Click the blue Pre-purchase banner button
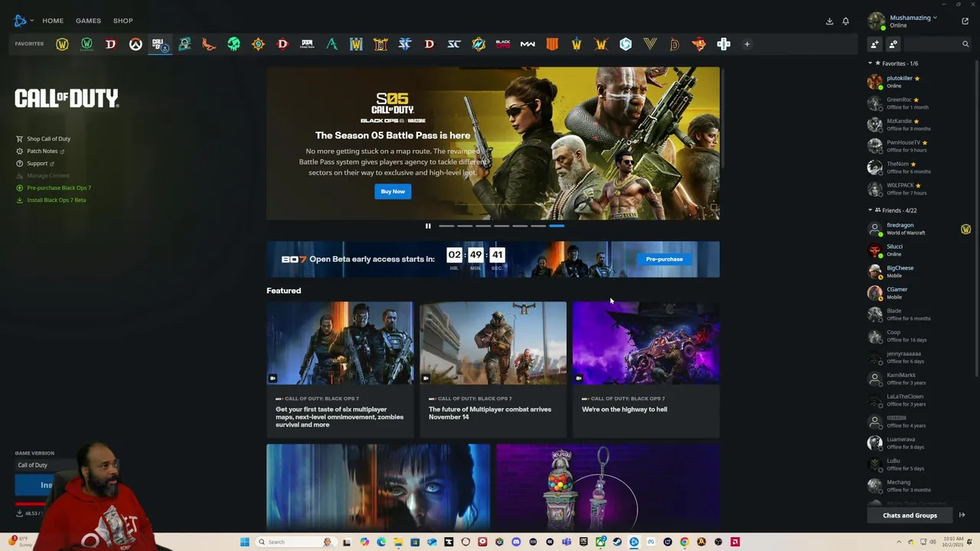The height and width of the screenshot is (551, 980). tap(664, 259)
